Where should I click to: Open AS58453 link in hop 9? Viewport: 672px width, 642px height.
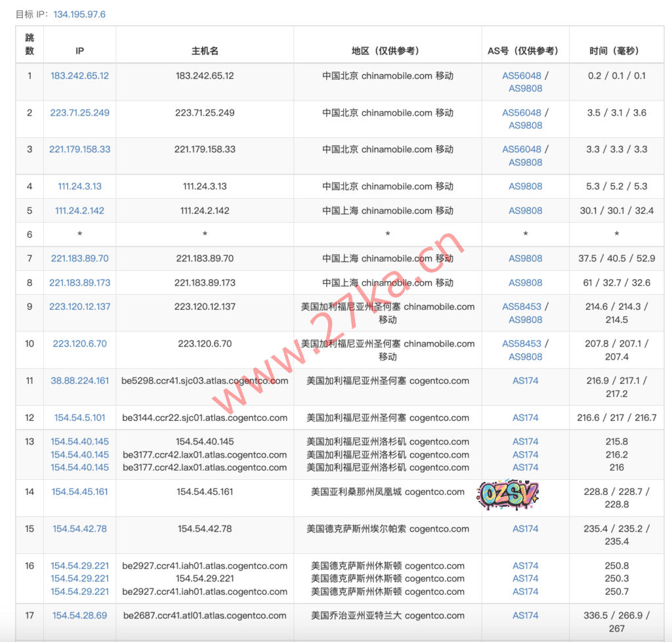[x=522, y=307]
